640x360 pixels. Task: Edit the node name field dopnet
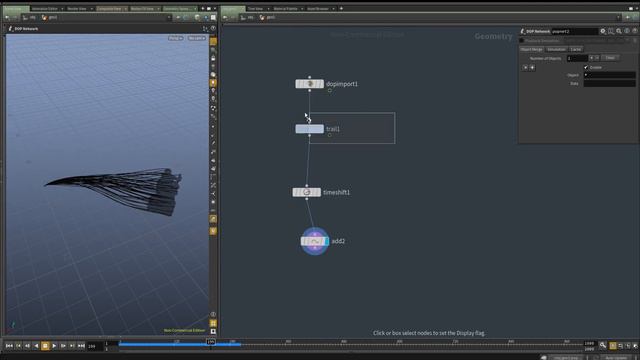(x=574, y=31)
